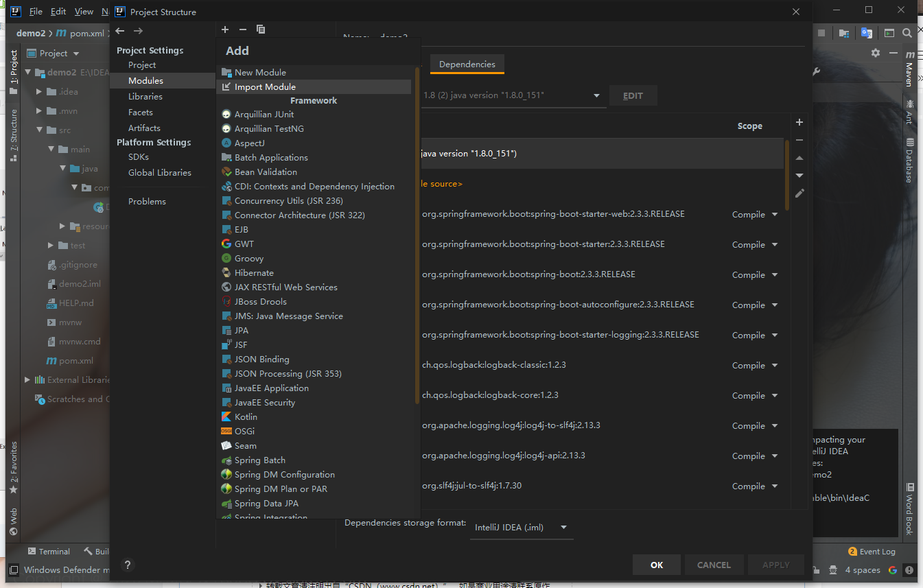Open the Web side panel

[14, 521]
